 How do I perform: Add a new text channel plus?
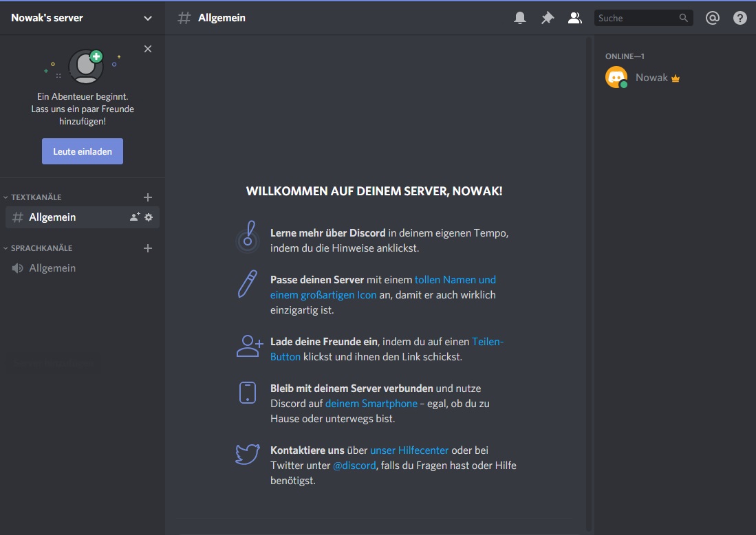[x=148, y=197]
